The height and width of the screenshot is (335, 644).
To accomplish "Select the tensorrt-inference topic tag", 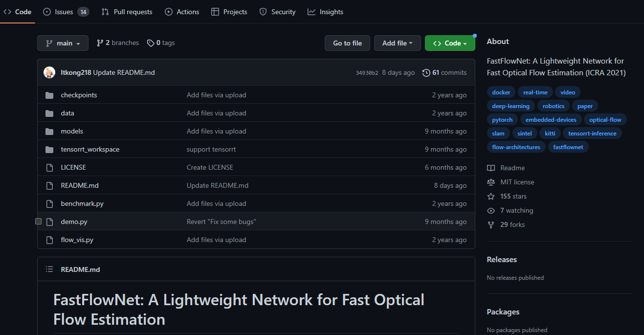I will (x=593, y=133).
